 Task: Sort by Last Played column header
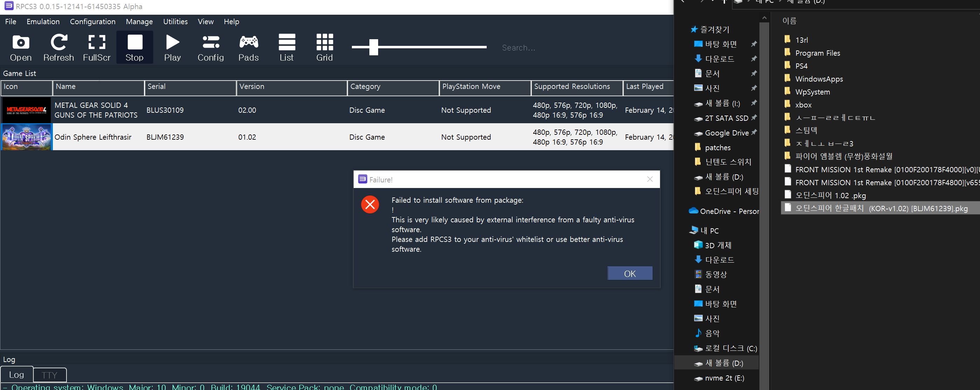pos(648,88)
